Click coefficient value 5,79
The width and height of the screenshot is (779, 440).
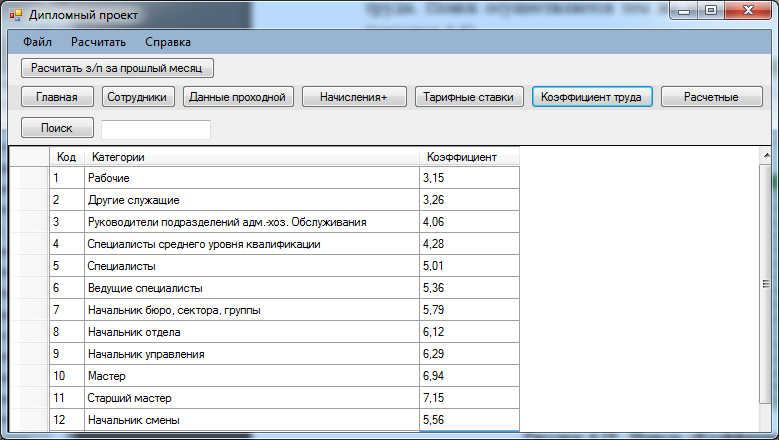[x=469, y=310]
